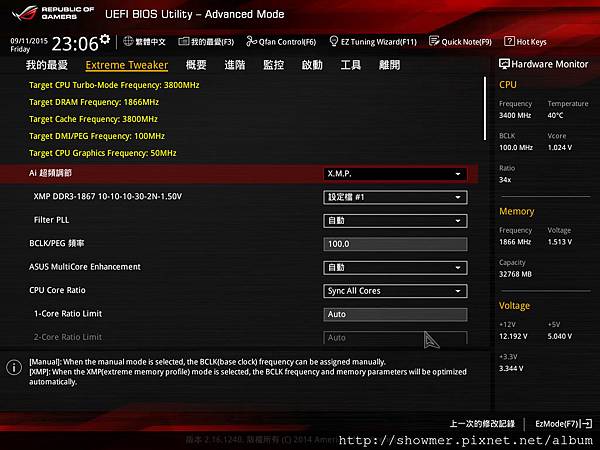Screen dimensions: 600x450
Task: Click the 09/11/2015 date text
Action: pos(29,41)
